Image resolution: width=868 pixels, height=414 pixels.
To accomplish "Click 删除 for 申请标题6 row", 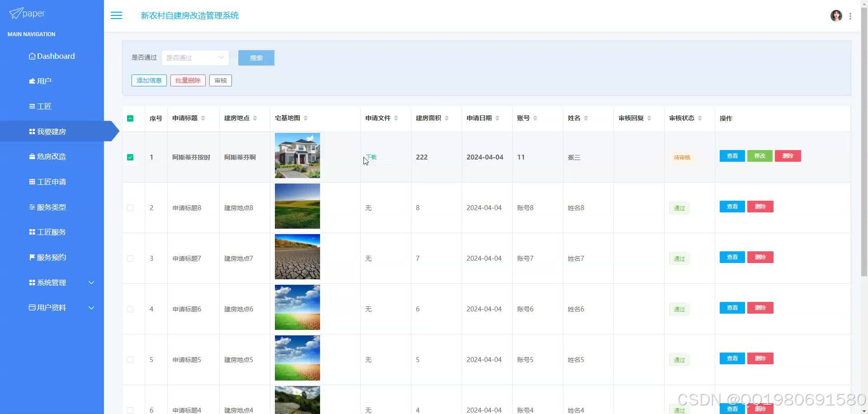I will 760,308.
